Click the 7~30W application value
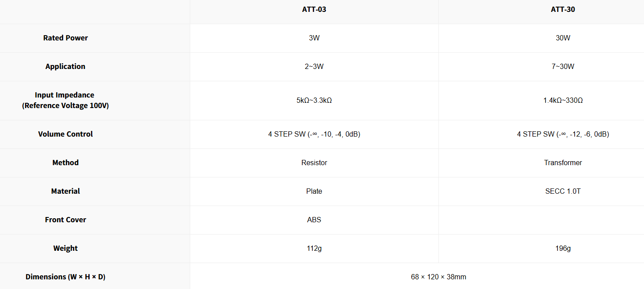 tap(563, 66)
